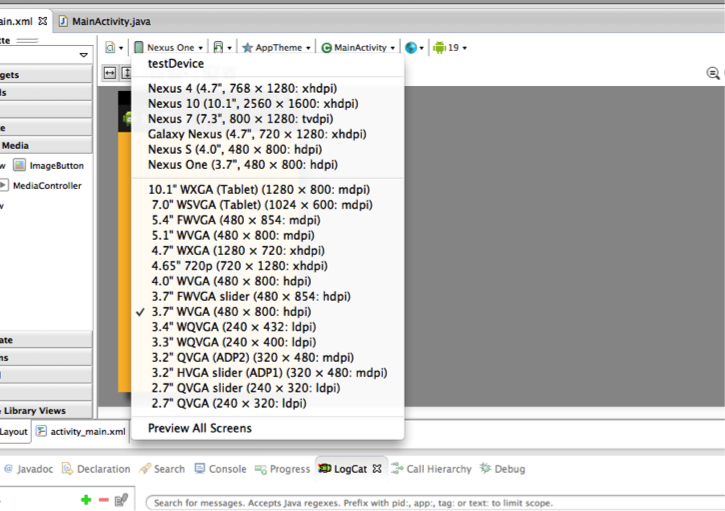
Task: Toggle fill width layout icon
Action: pyautogui.click(x=110, y=73)
